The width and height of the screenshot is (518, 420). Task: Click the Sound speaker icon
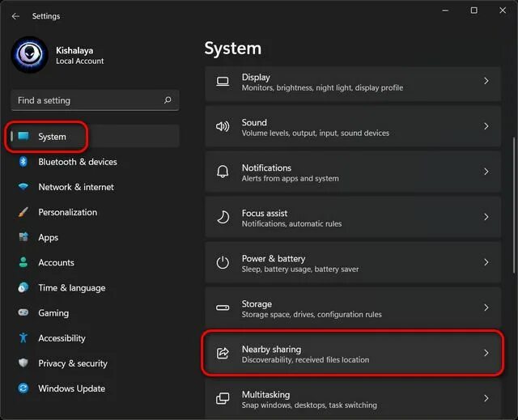[223, 126]
